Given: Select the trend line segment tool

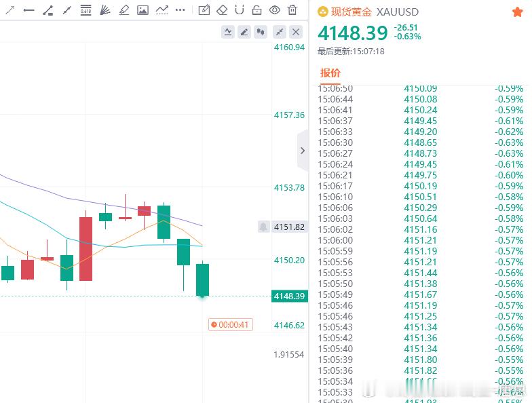Looking at the screenshot, I should (66, 10).
